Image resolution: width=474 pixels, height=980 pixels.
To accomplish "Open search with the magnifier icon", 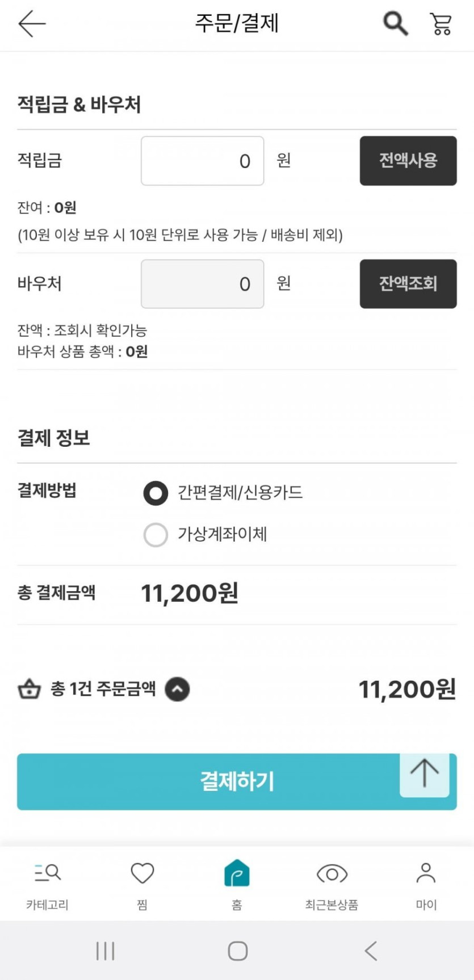I will coord(395,24).
